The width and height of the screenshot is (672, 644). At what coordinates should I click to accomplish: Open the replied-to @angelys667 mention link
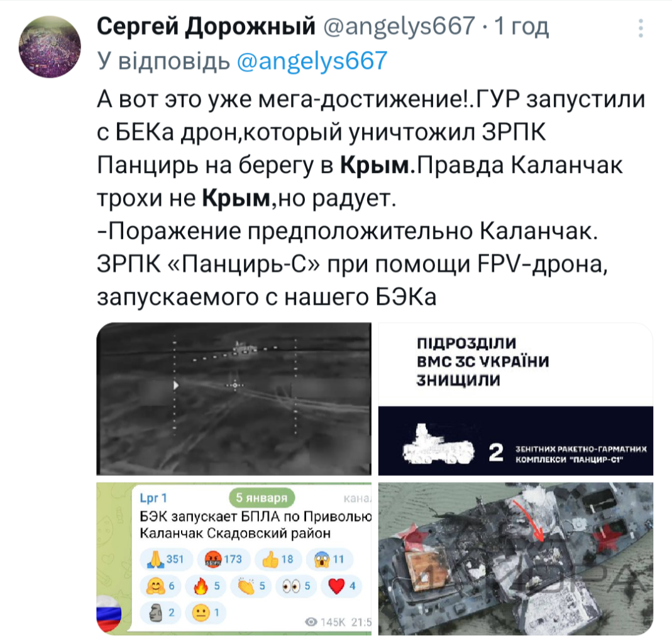pos(312,60)
